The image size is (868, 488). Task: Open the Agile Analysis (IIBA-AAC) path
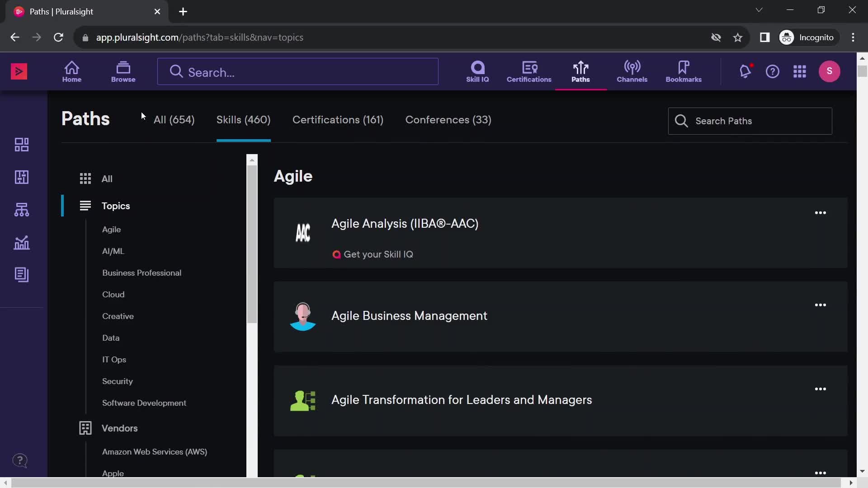click(405, 224)
